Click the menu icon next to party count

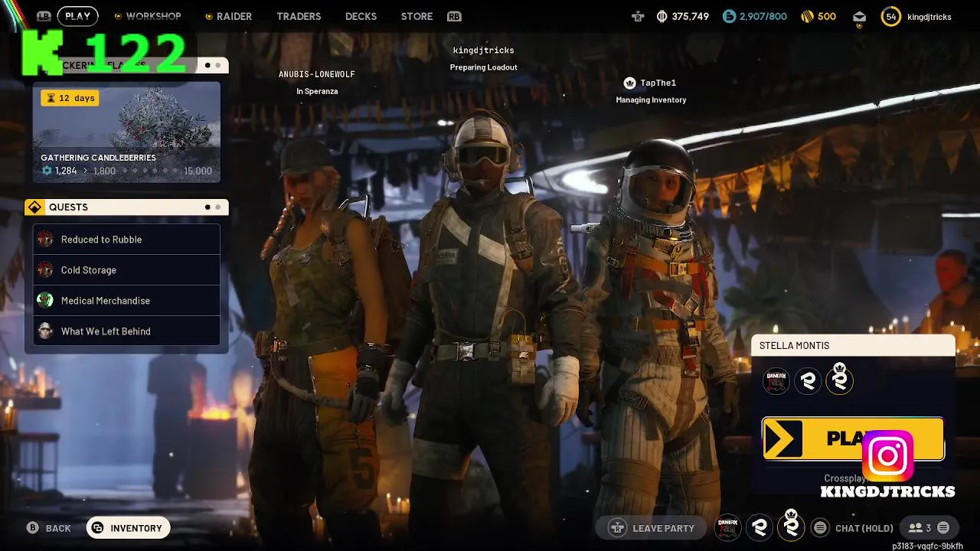point(943,528)
